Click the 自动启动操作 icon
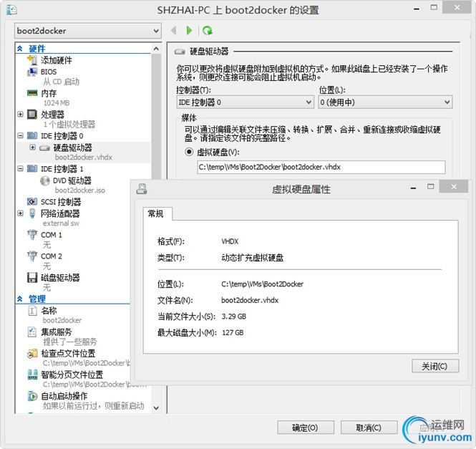Viewport: 476px width, 449px height. (x=32, y=396)
